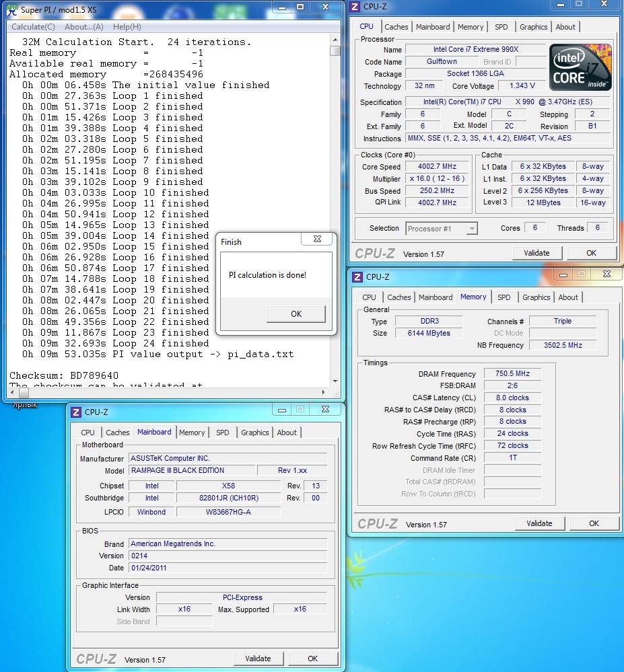Open the Help(H) menu

coord(127,27)
